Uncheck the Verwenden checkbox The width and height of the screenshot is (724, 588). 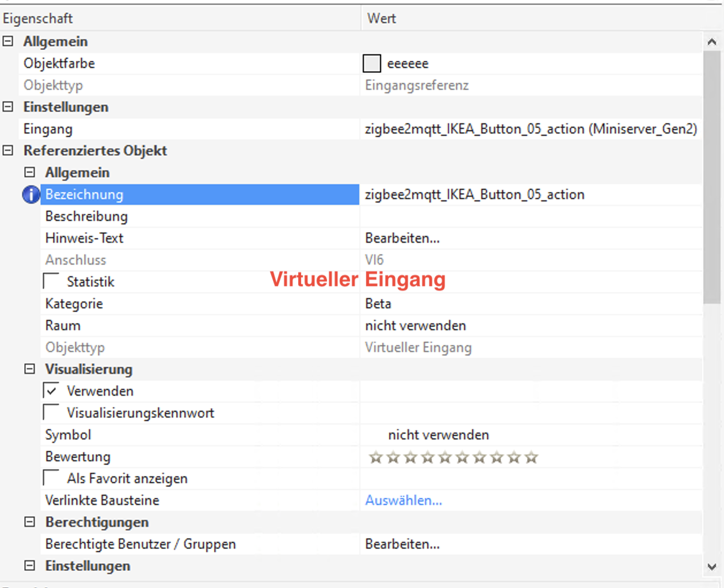52,391
